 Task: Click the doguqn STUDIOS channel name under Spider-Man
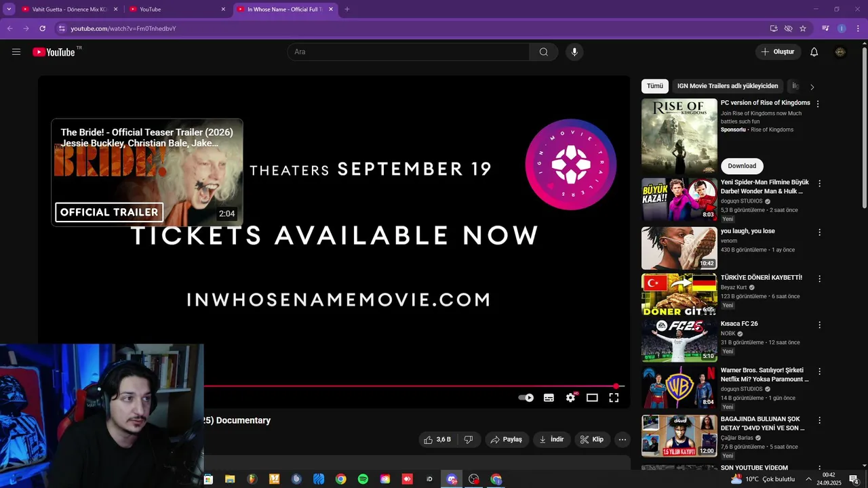[x=742, y=201]
